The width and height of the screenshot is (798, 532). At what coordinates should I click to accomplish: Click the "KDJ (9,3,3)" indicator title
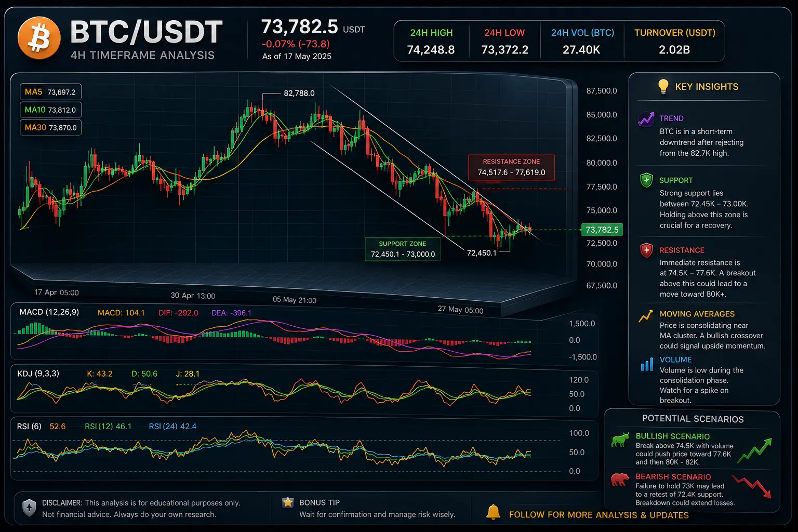(38, 374)
